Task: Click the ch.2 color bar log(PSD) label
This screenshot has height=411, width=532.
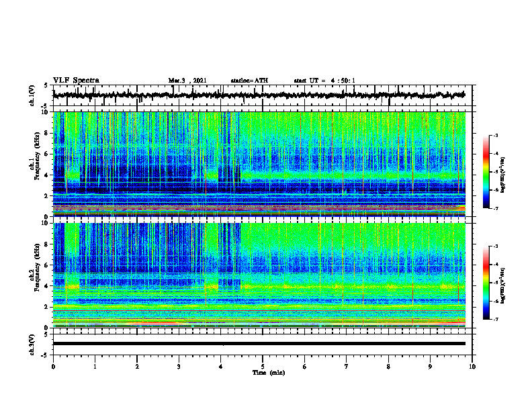Action: pyautogui.click(x=503, y=285)
